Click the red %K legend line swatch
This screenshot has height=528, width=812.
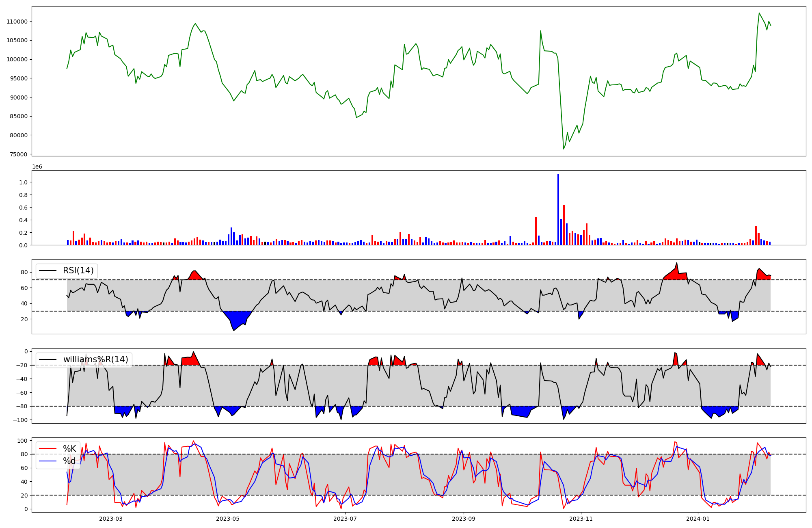pos(48,448)
